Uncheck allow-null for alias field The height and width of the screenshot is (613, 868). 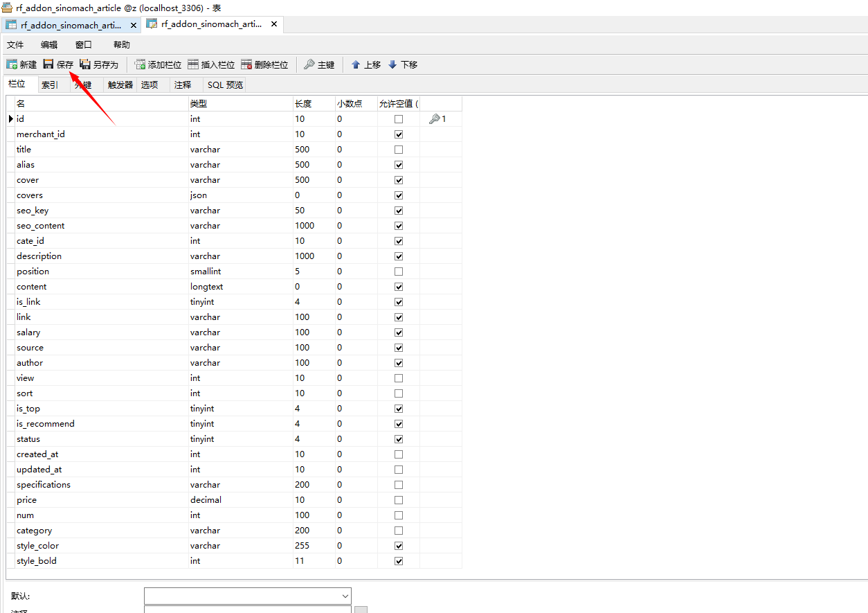point(399,165)
